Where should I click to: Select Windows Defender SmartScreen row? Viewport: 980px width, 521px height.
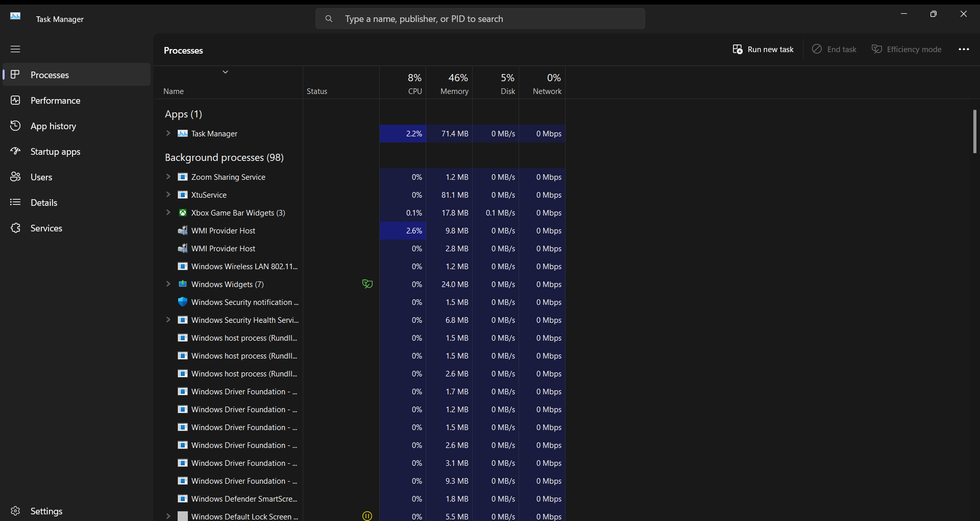360,499
